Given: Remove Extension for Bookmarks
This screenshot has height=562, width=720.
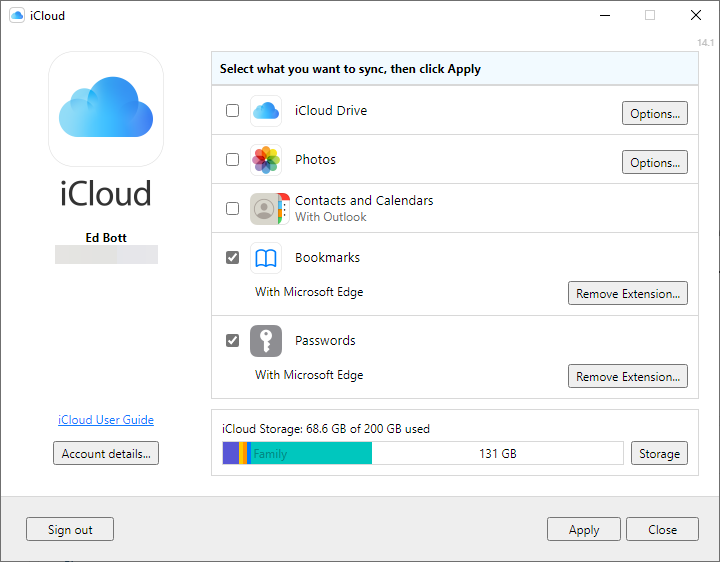Looking at the screenshot, I should [x=628, y=293].
